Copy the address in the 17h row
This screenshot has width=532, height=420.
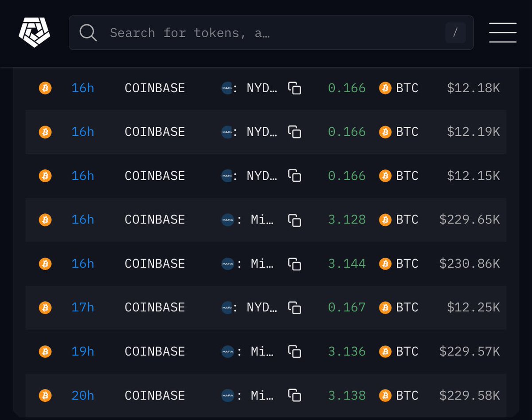pyautogui.click(x=294, y=307)
